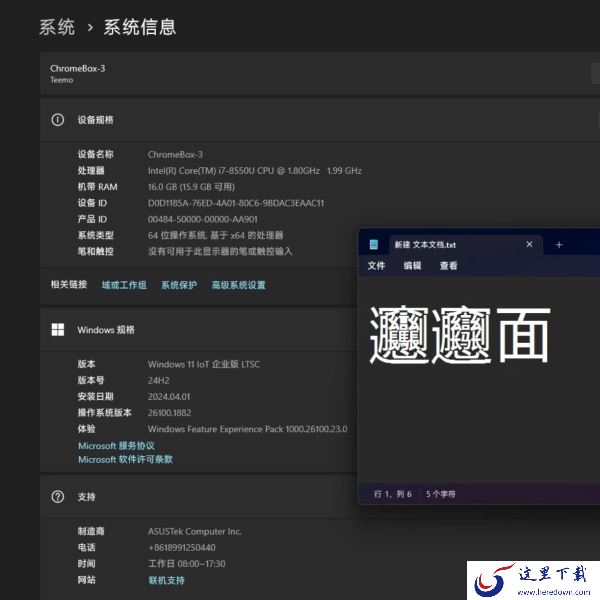Select the product ID 00484-50000-00000-AA901
This screenshot has height=600, width=600.
(x=203, y=219)
